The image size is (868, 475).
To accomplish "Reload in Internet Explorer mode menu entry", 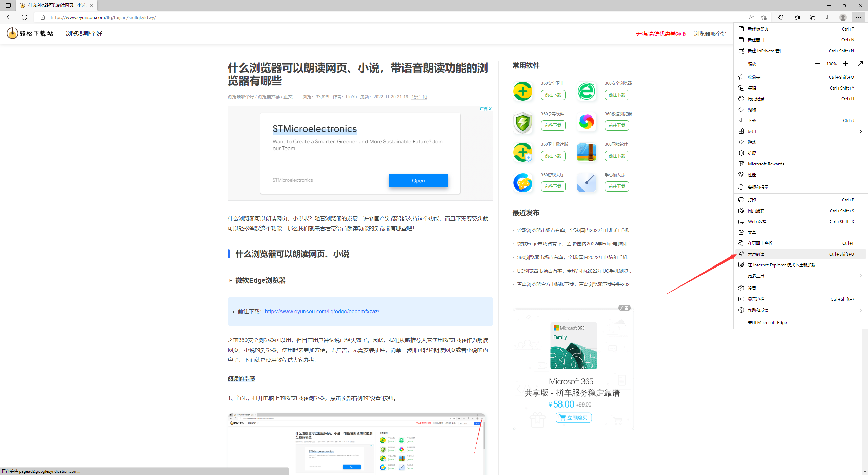I will [x=800, y=265].
